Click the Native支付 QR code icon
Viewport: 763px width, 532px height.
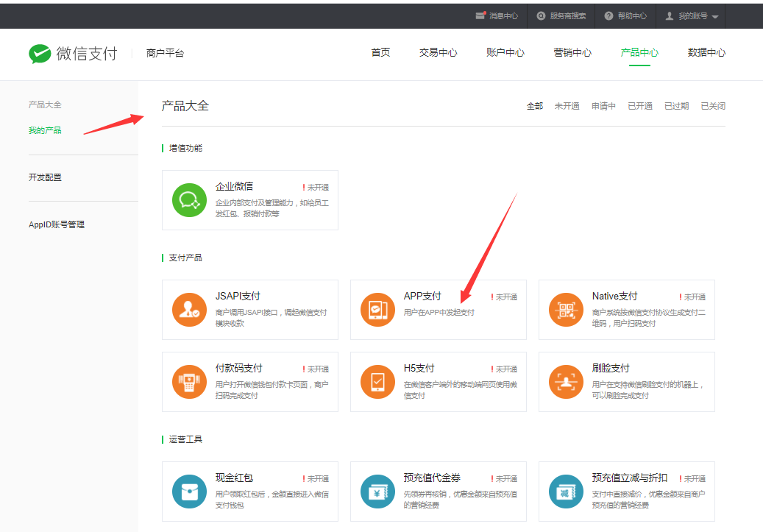click(567, 310)
